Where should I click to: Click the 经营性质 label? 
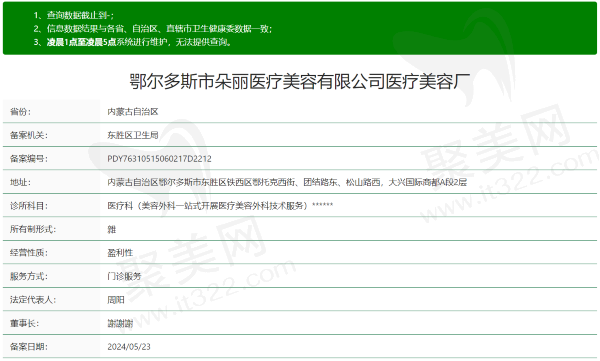[29, 253]
